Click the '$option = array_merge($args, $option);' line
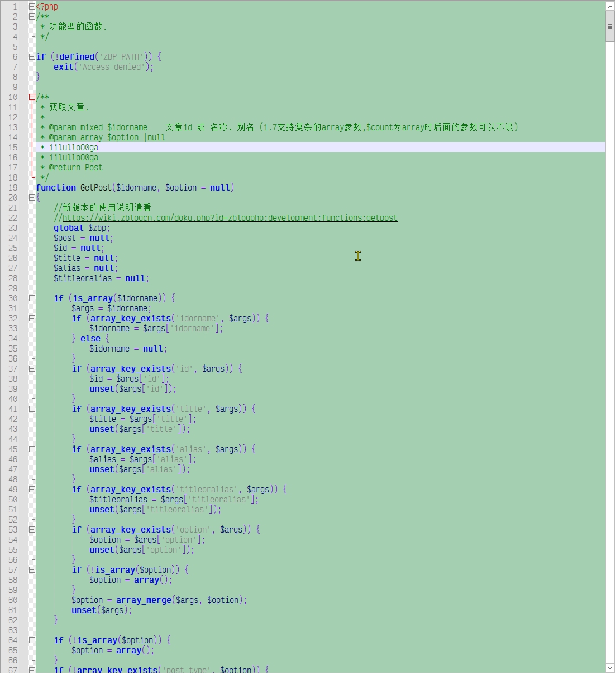Viewport: 616px width, 674px height. pos(159,600)
